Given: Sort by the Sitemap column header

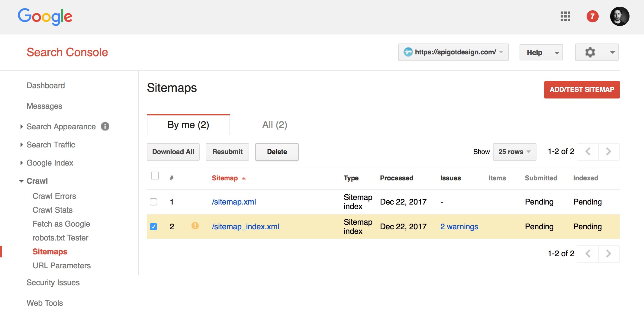Looking at the screenshot, I should 225,178.
